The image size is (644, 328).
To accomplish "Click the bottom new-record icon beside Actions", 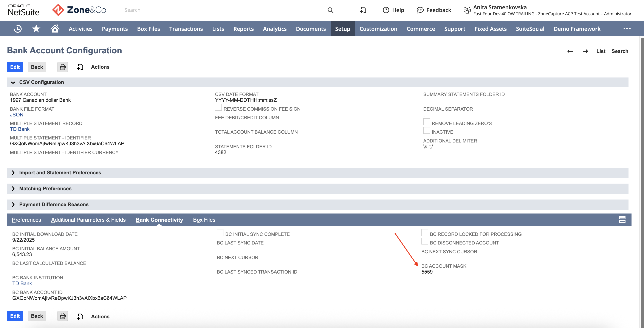I will point(80,317).
